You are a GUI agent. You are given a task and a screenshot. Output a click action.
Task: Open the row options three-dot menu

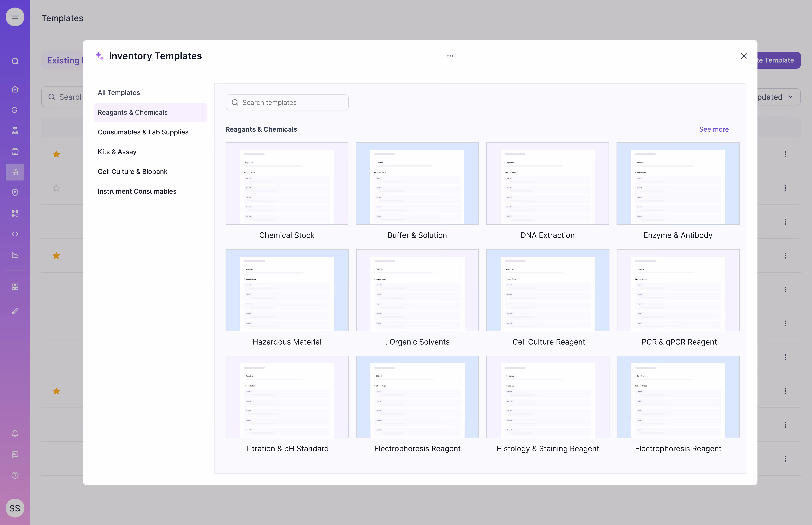click(x=786, y=154)
